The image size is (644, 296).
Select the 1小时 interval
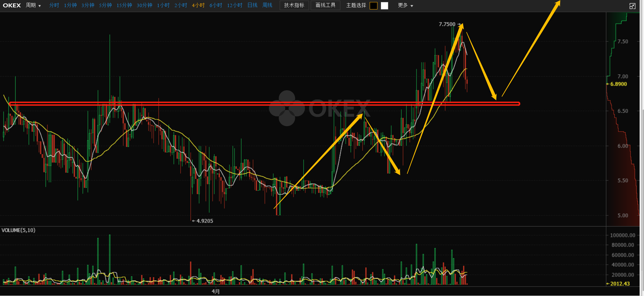point(163,5)
